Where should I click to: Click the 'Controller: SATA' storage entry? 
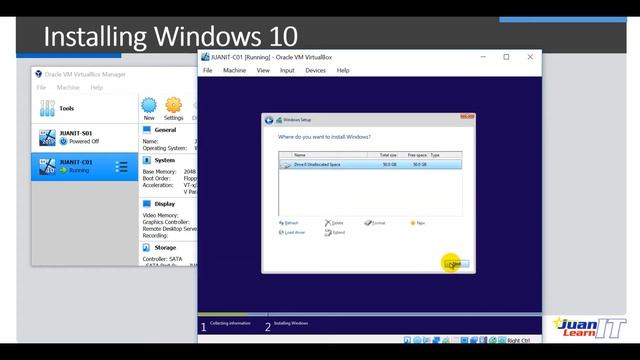coord(162,259)
